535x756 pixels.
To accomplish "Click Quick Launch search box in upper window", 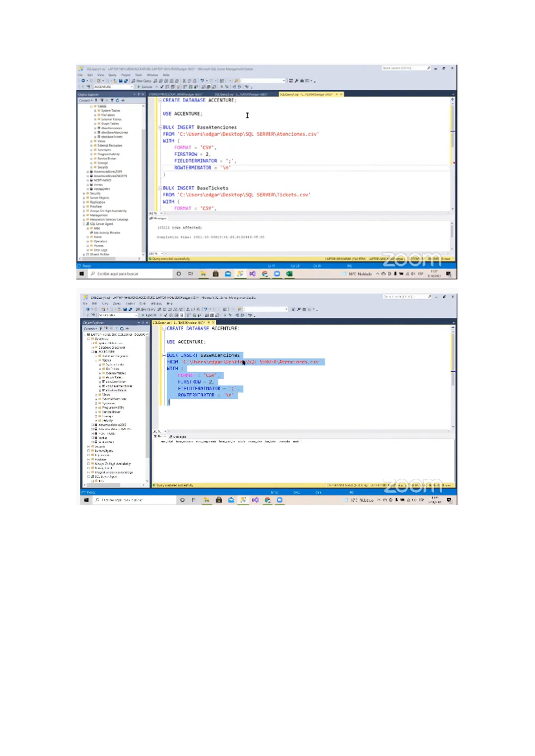I will [406, 68].
